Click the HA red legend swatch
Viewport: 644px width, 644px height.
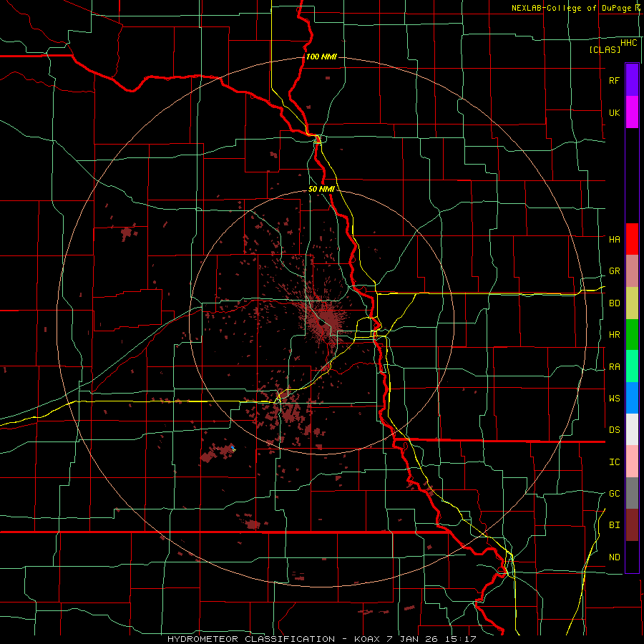632,239
